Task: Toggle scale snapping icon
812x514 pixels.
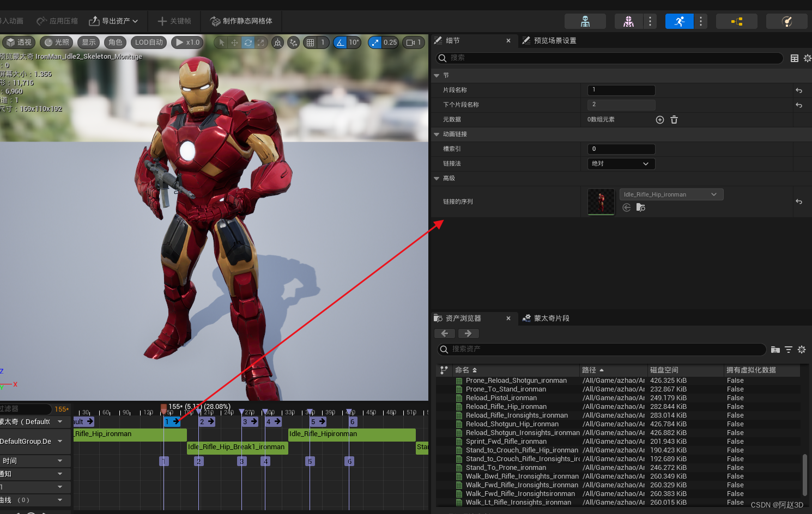Action: pos(375,42)
